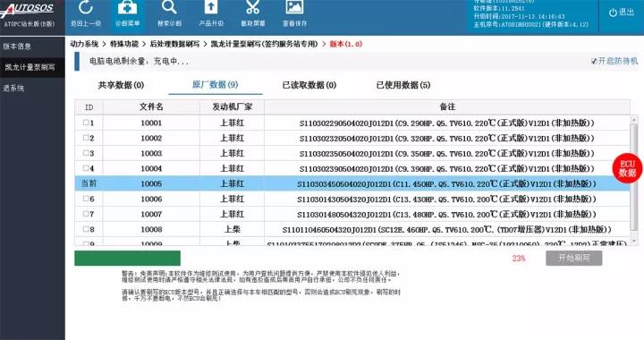Switch to the 已使用数据 (5) tab
Image resolution: width=644 pixels, height=340 pixels.
coord(403,85)
